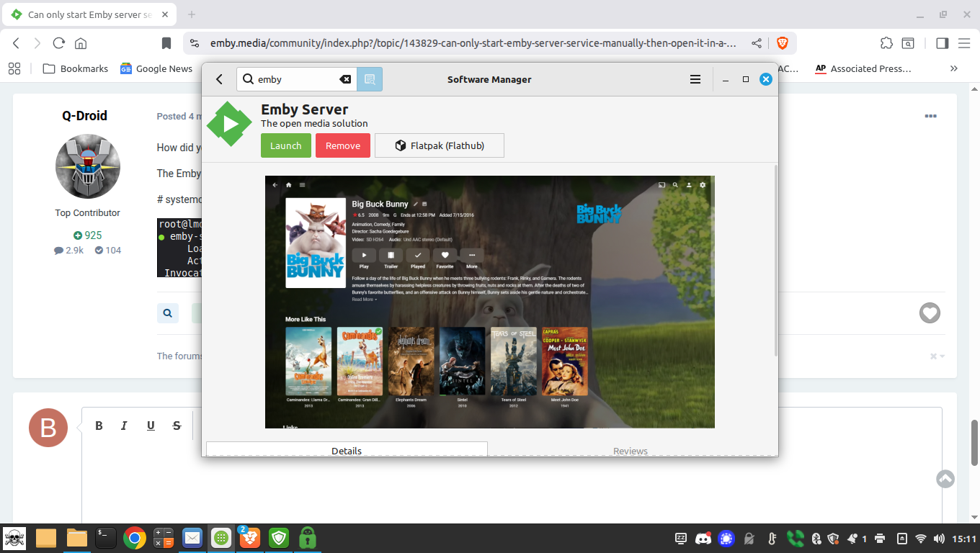Switch to the Reviews tab
This screenshot has height=553, width=980.
click(631, 450)
